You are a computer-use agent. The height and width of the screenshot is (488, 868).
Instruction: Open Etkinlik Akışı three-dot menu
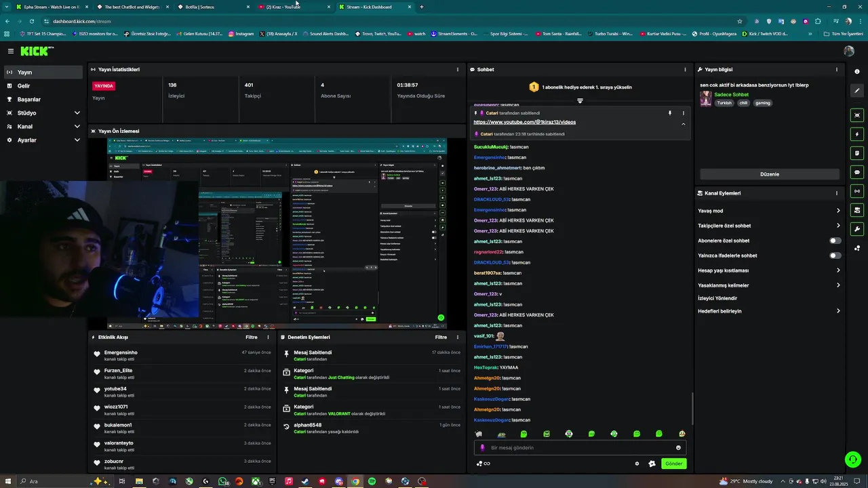[x=268, y=337]
